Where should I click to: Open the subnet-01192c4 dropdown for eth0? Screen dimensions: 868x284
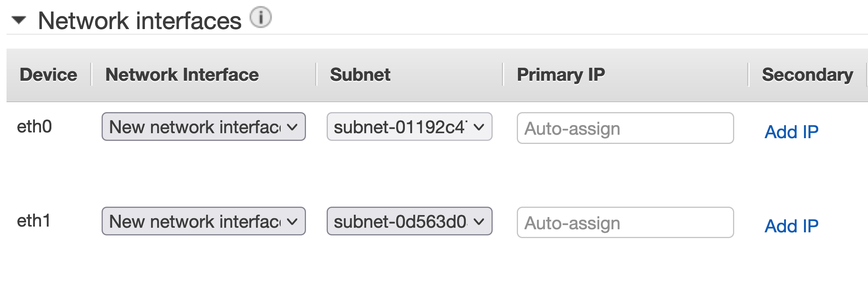409,127
